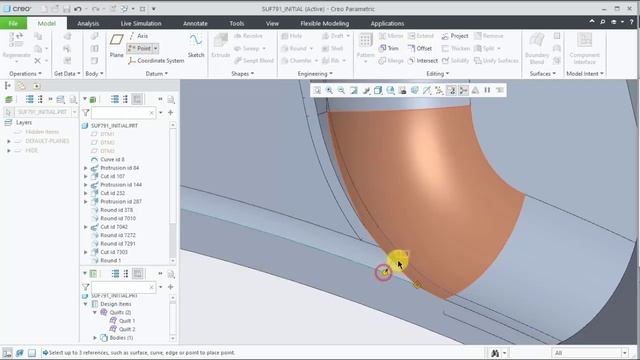Open the Operations group dropdown

[25, 74]
